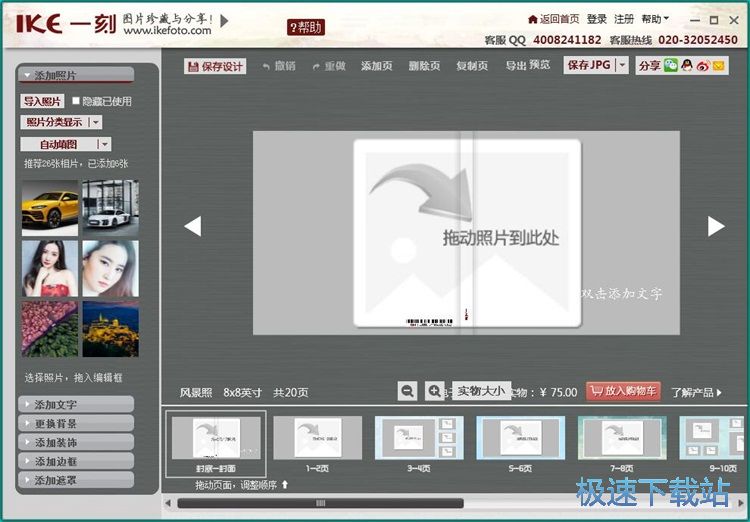This screenshot has height=522, width=750.
Task: Expand the 更换背景 panel
Action: (x=77, y=423)
